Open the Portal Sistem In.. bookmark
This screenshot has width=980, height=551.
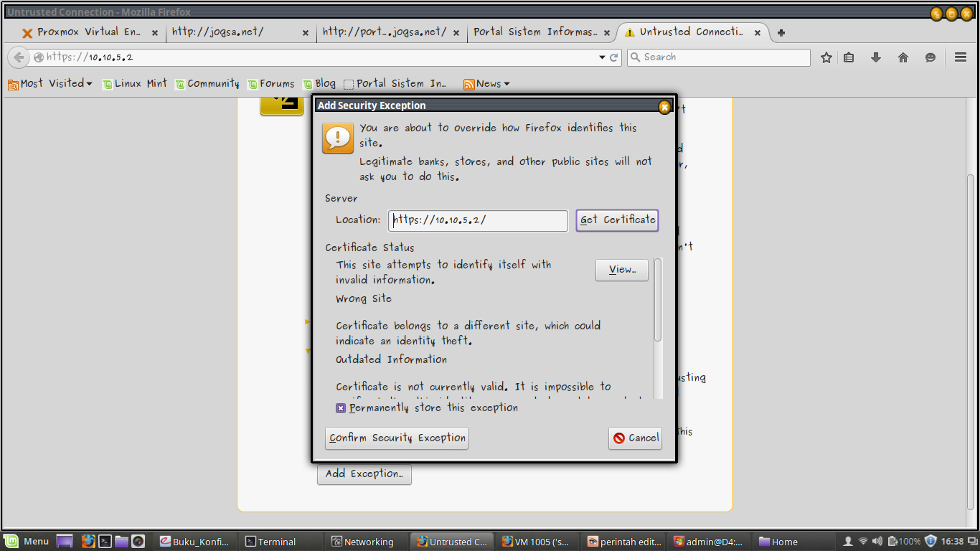point(395,84)
